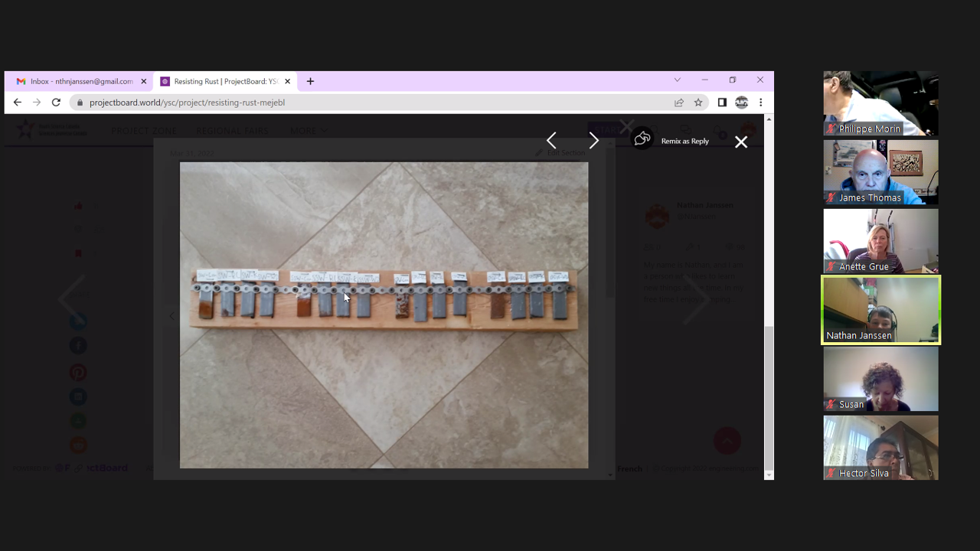
Task: Select the Resisting Rust ProjectBoard tab
Action: coord(220,81)
